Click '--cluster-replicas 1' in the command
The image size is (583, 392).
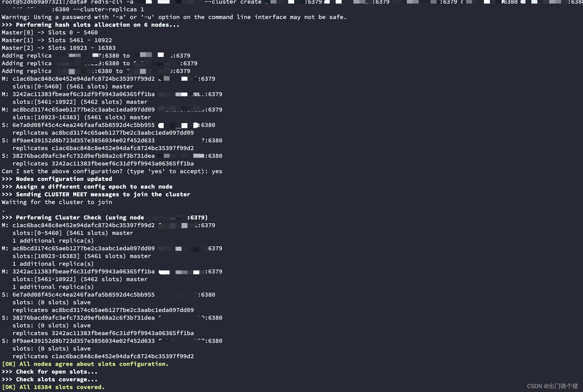109,9
